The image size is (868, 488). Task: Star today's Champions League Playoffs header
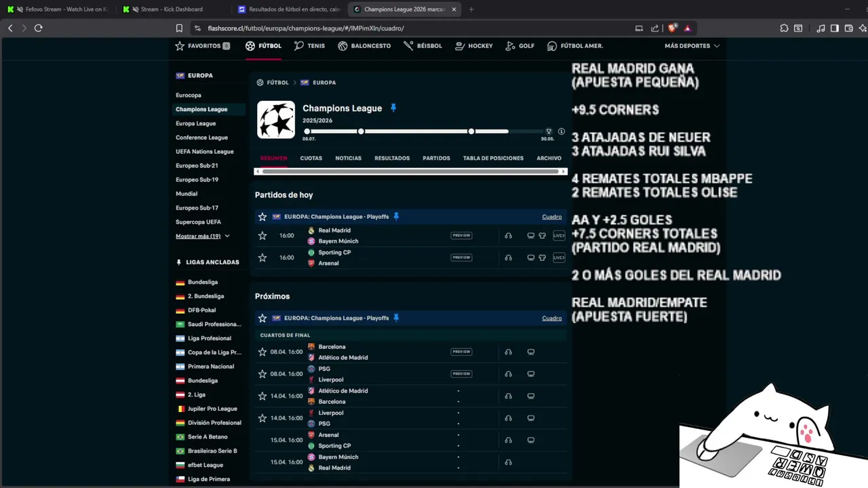[262, 217]
